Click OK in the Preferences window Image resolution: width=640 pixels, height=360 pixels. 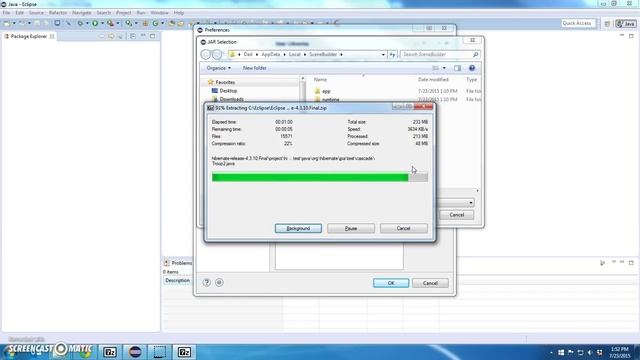coord(391,283)
